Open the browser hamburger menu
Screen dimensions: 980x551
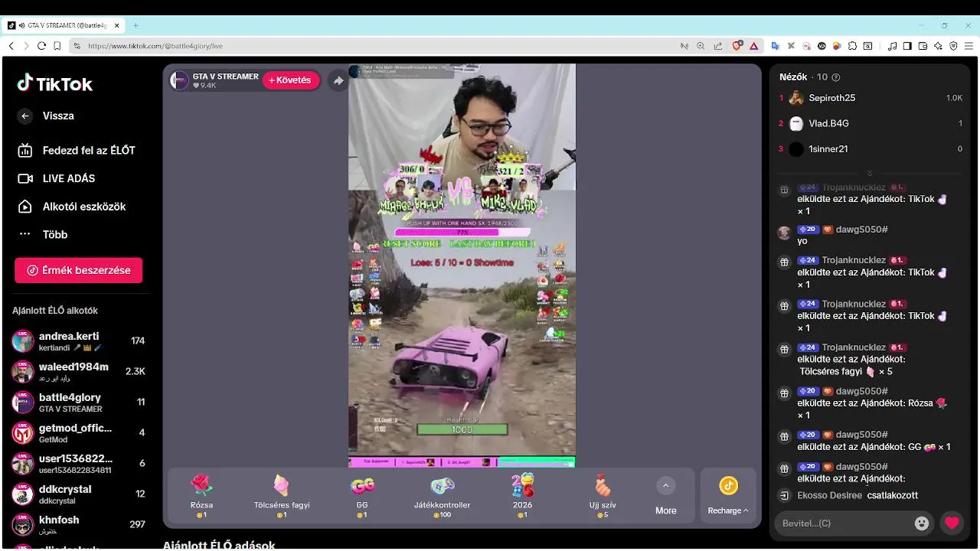pyautogui.click(x=969, y=46)
